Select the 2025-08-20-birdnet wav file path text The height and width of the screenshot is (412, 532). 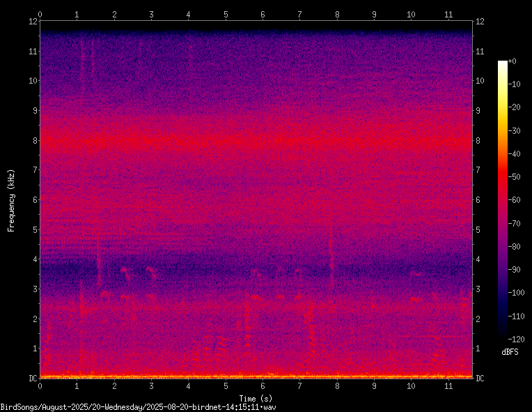[x=138, y=407]
